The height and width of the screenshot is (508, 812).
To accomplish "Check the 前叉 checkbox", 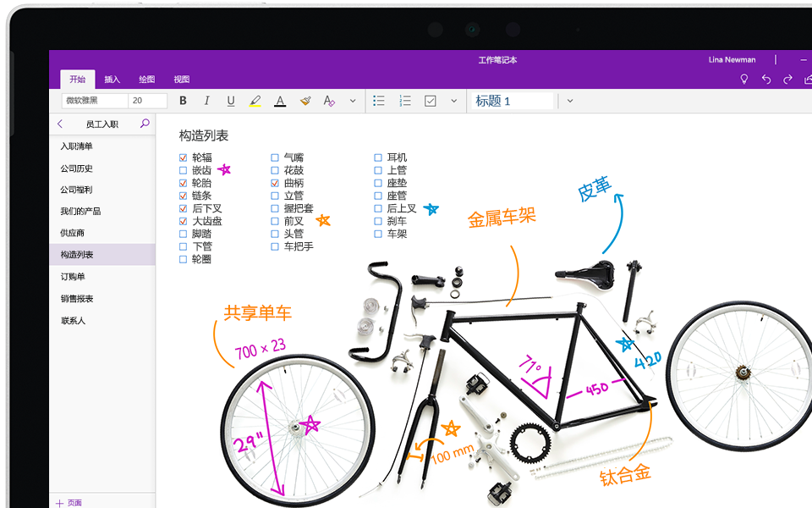I will click(x=275, y=221).
